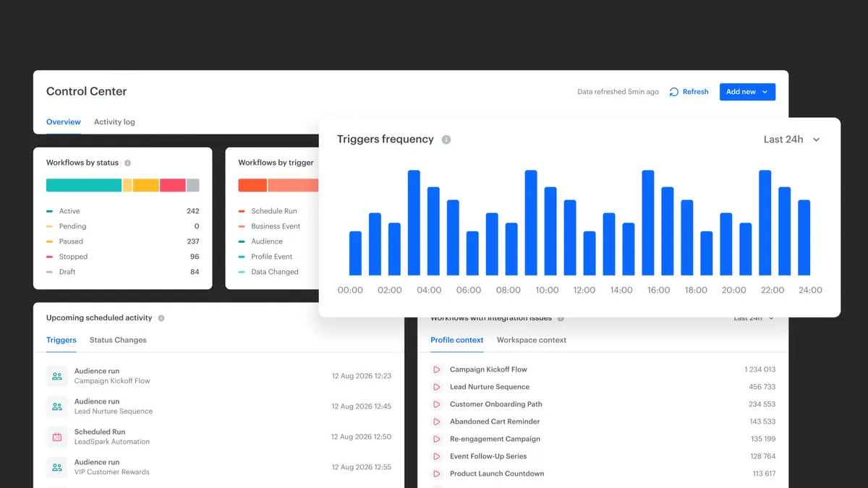The width and height of the screenshot is (868, 488).
Task: Click the Audience run icon for Campaign Kickoff Flow
Action: click(x=57, y=375)
